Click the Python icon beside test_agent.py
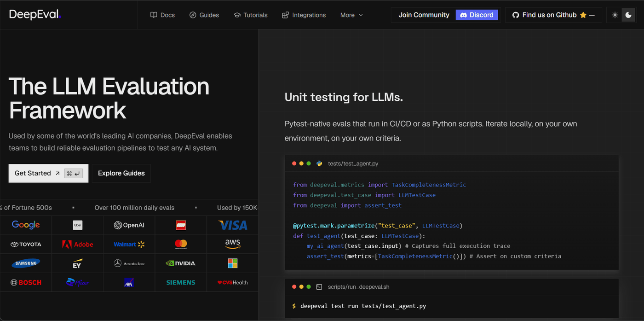 pos(319,163)
